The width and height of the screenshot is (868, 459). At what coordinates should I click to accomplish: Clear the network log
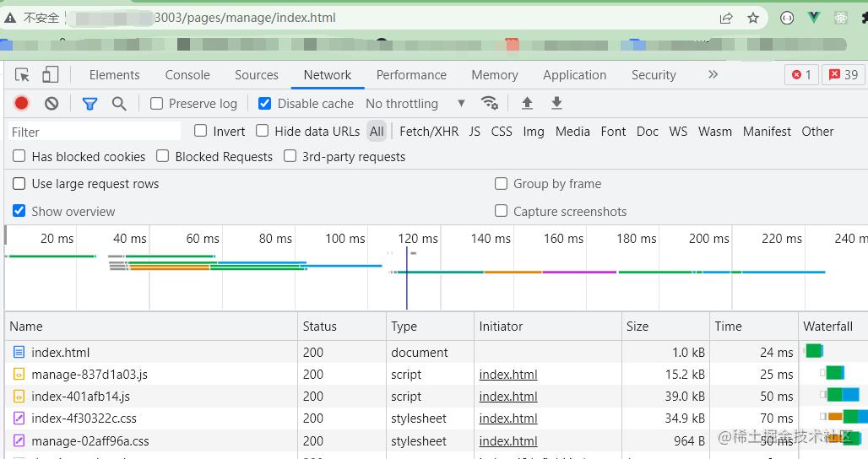[x=52, y=103]
